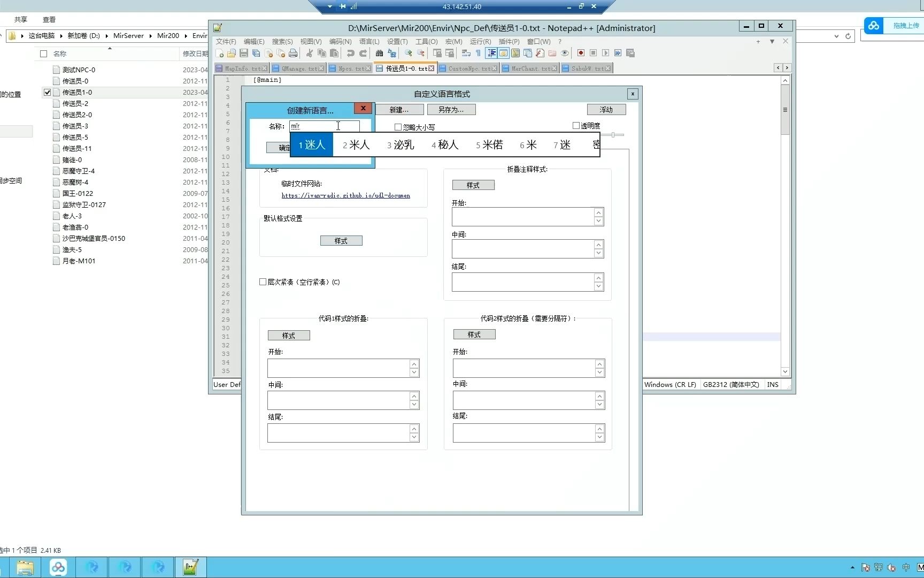Image resolution: width=924 pixels, height=578 pixels.
Task: Check the 层次紧凑（空行紧凑）option
Action: pyautogui.click(x=263, y=282)
